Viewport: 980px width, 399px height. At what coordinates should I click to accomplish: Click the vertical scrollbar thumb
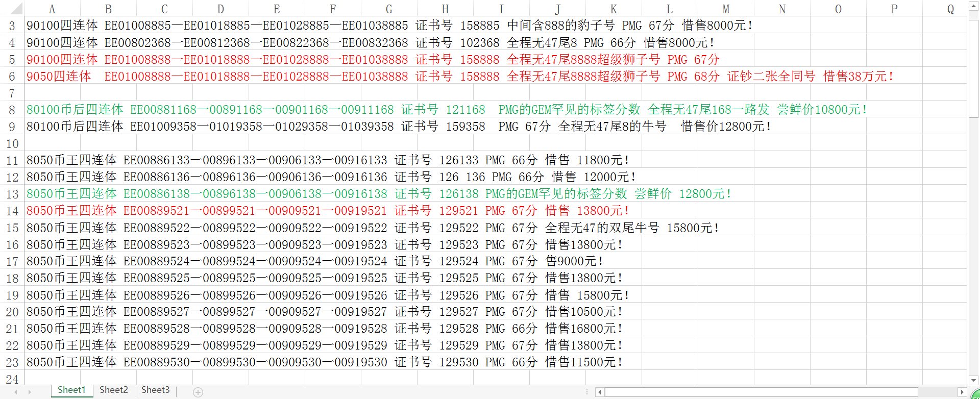973,66
